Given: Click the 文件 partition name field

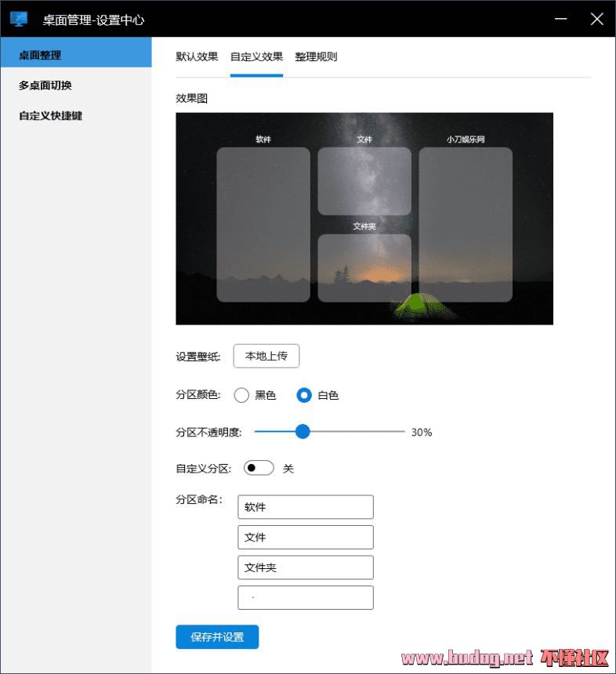Looking at the screenshot, I should click(306, 537).
